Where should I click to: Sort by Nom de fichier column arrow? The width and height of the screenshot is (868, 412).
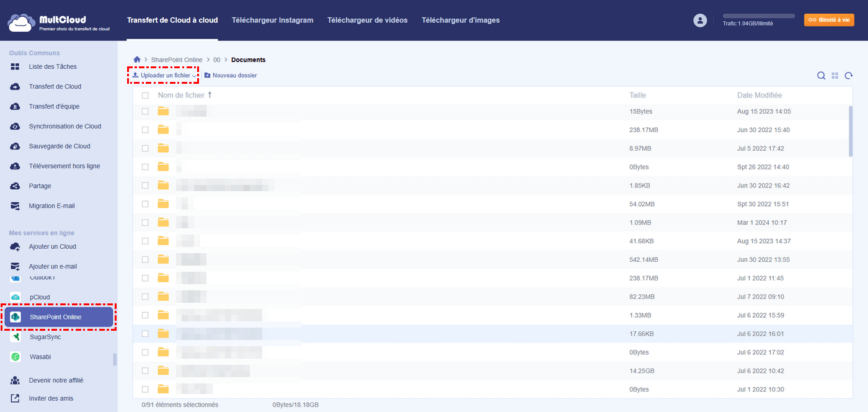210,95
